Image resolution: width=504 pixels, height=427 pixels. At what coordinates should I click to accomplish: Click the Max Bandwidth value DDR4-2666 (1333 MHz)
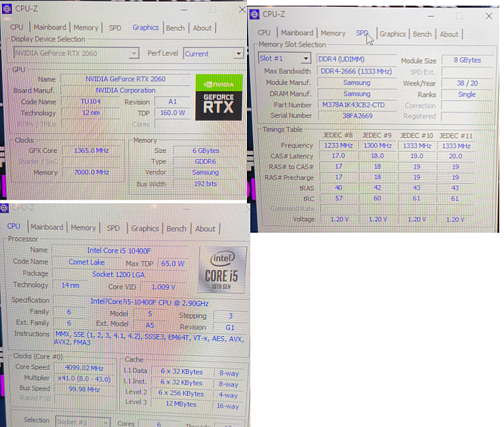[x=356, y=71]
